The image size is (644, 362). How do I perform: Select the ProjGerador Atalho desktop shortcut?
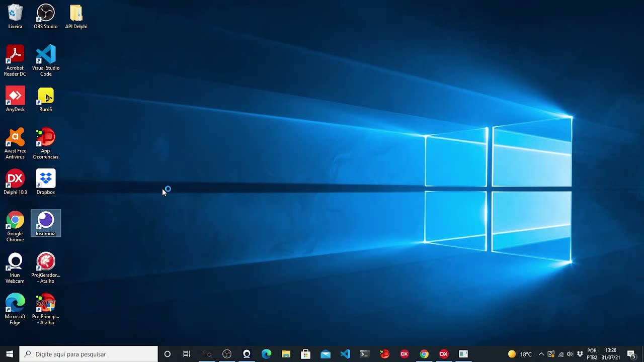click(45, 268)
